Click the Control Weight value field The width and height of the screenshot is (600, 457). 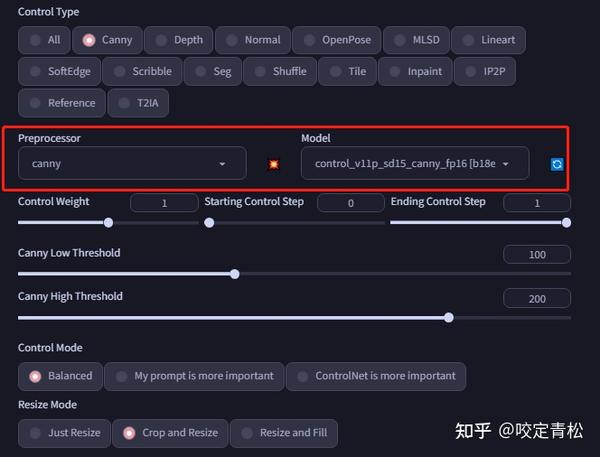coord(164,203)
